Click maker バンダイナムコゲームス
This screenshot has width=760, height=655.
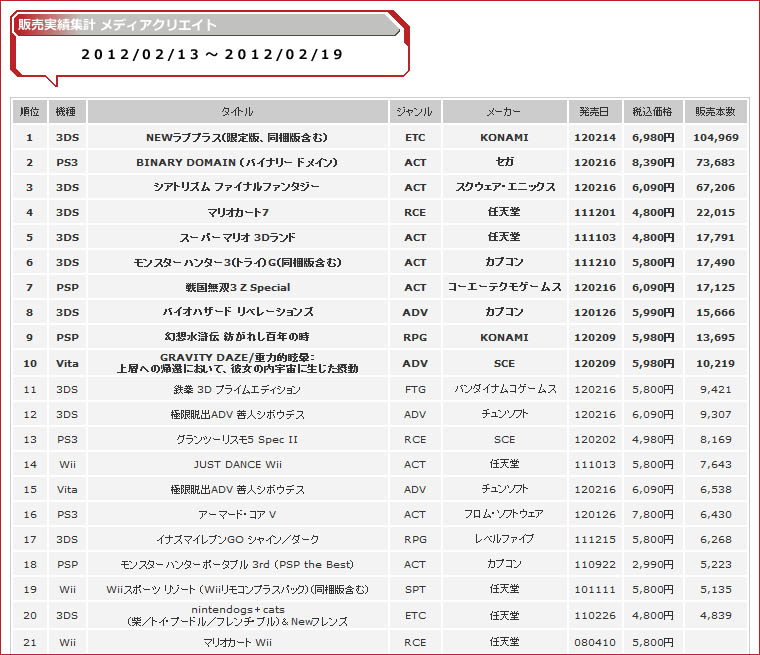coord(505,389)
